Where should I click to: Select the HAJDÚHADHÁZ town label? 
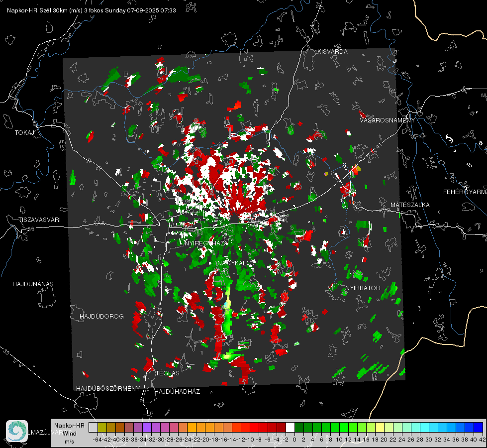pyautogui.click(x=177, y=391)
